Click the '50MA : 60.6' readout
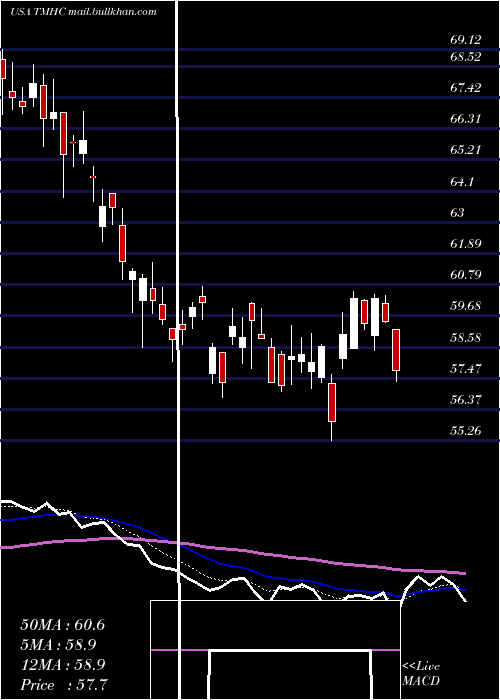The width and height of the screenshot is (500, 700). tap(63, 625)
